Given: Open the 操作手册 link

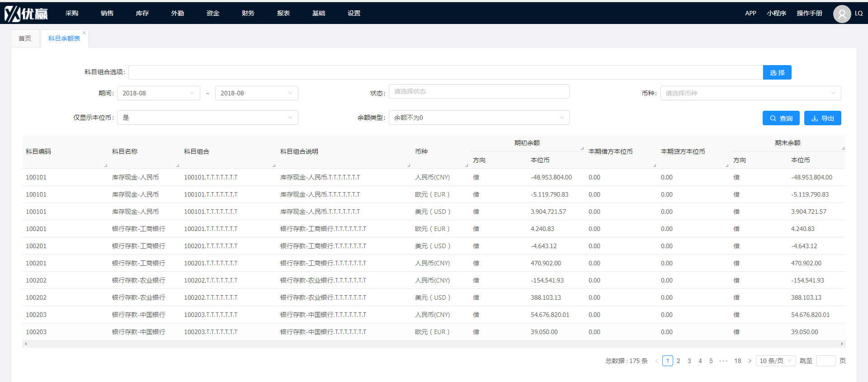Looking at the screenshot, I should click(809, 13).
